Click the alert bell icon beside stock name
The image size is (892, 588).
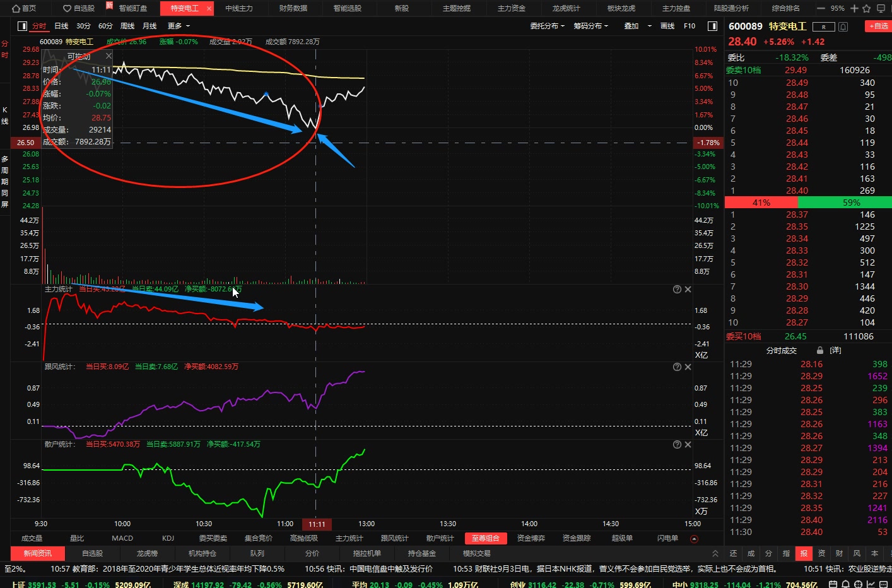pos(843,26)
